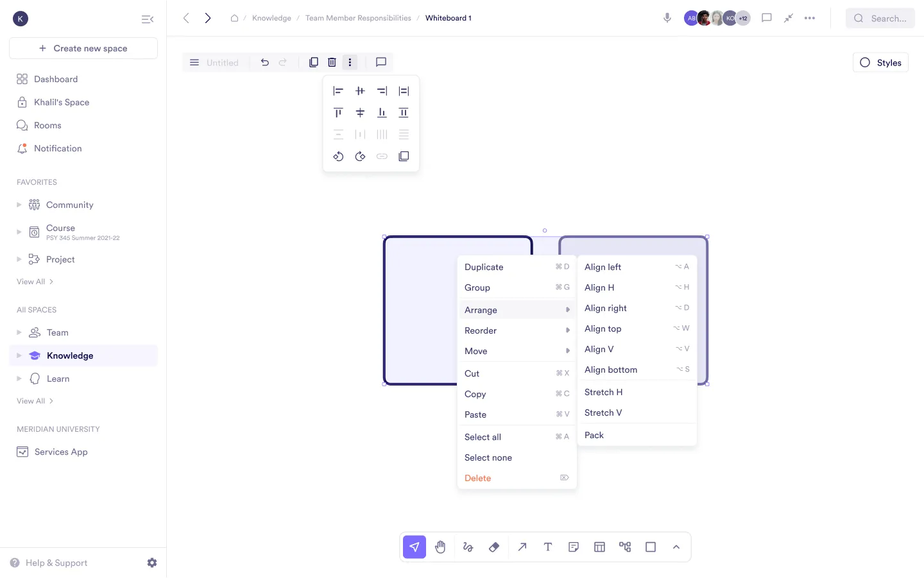Image resolution: width=924 pixels, height=578 pixels.
Task: Toggle the comments panel
Action: click(x=766, y=18)
